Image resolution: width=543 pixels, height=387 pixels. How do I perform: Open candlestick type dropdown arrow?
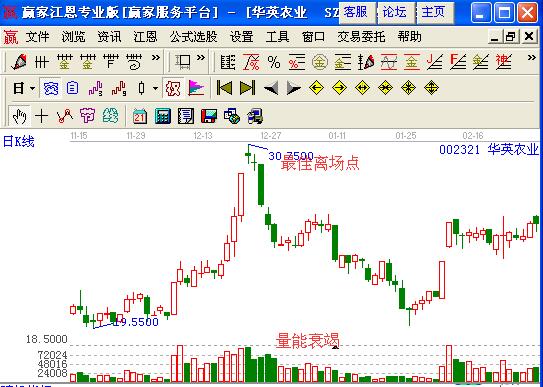tap(155, 89)
